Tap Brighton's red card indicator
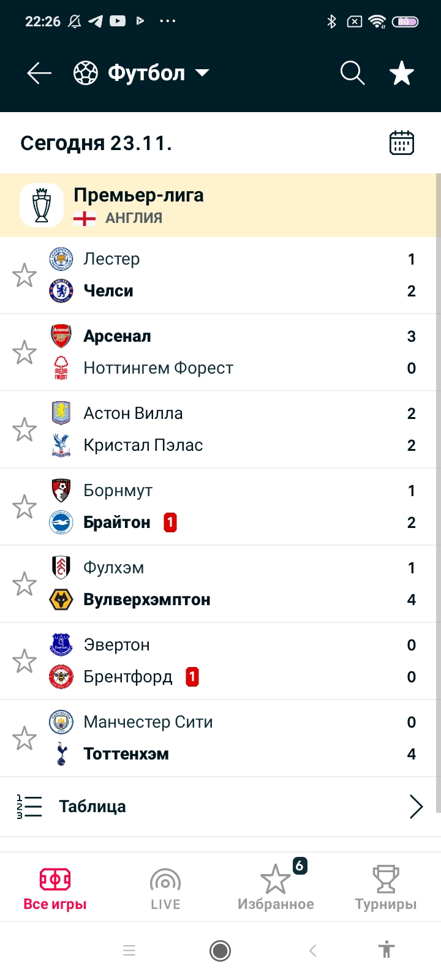441x980 pixels. point(170,522)
